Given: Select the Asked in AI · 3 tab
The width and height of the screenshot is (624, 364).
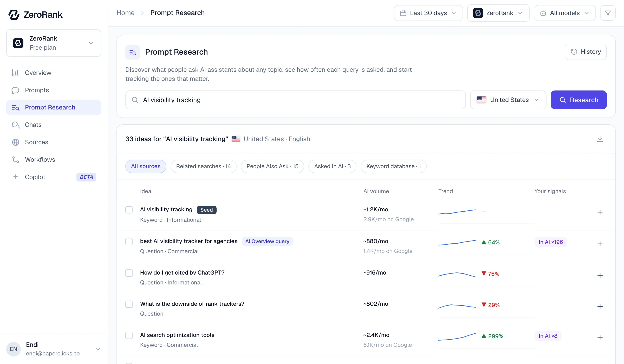Looking at the screenshot, I should click(x=332, y=166).
